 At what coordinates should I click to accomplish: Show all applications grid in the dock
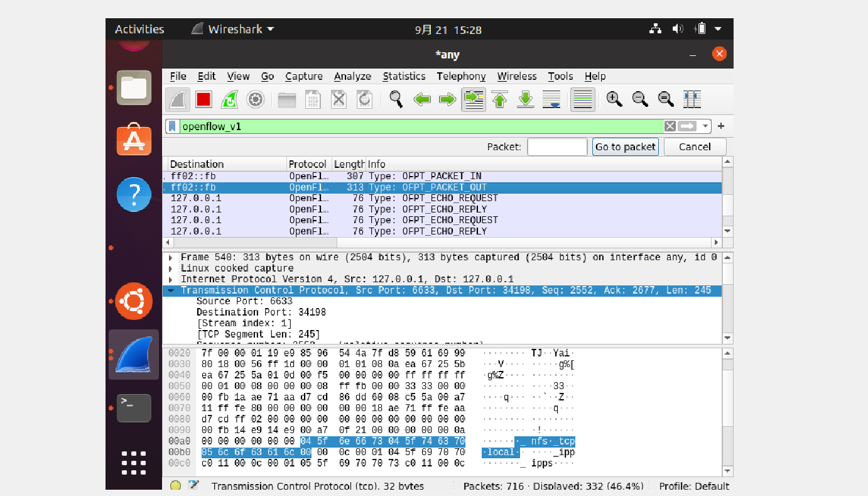click(x=134, y=463)
